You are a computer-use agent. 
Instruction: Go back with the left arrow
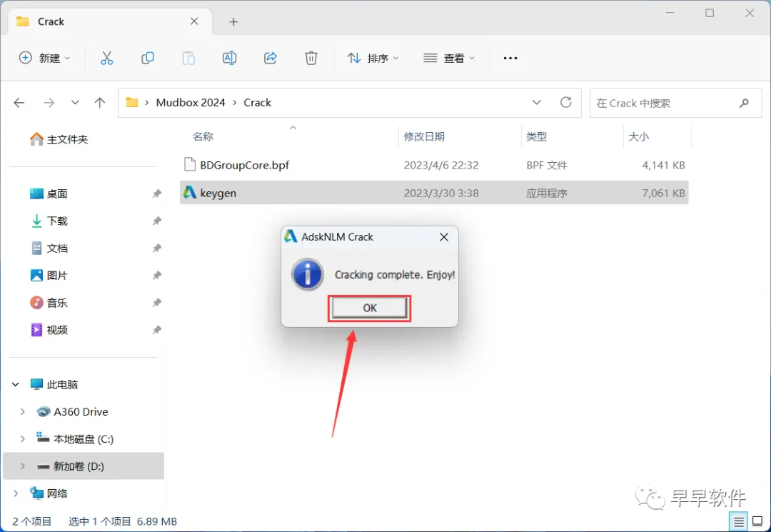click(19, 103)
